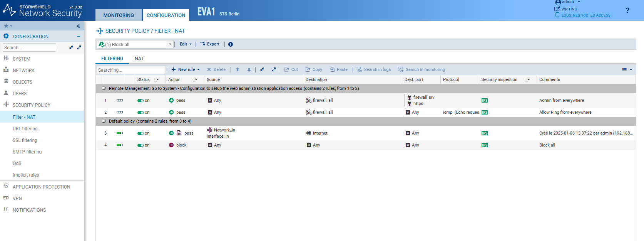The height and width of the screenshot is (241, 644).
Task: Open the Block all policy dropdown
Action: coord(170,44)
